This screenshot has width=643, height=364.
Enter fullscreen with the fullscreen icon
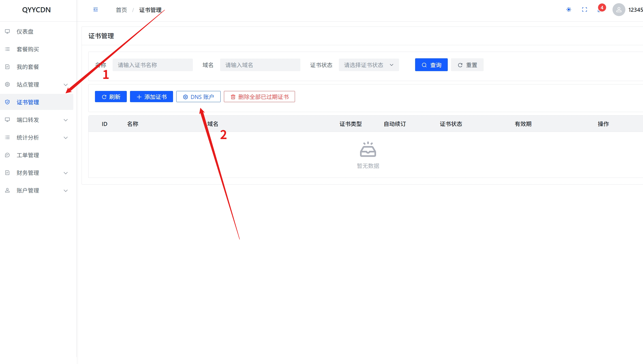pos(584,10)
